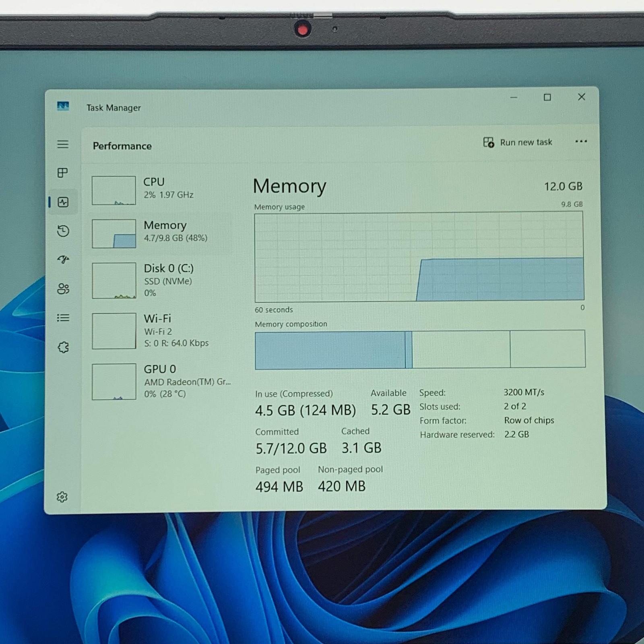Select Disk 0 (C:) performance item
Image resolution: width=644 pixels, height=644 pixels.
pyautogui.click(x=161, y=281)
